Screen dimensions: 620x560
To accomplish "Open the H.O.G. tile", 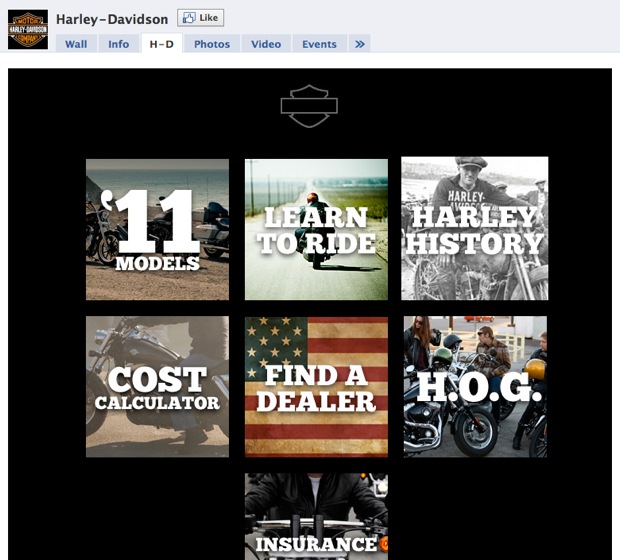I will click(475, 387).
